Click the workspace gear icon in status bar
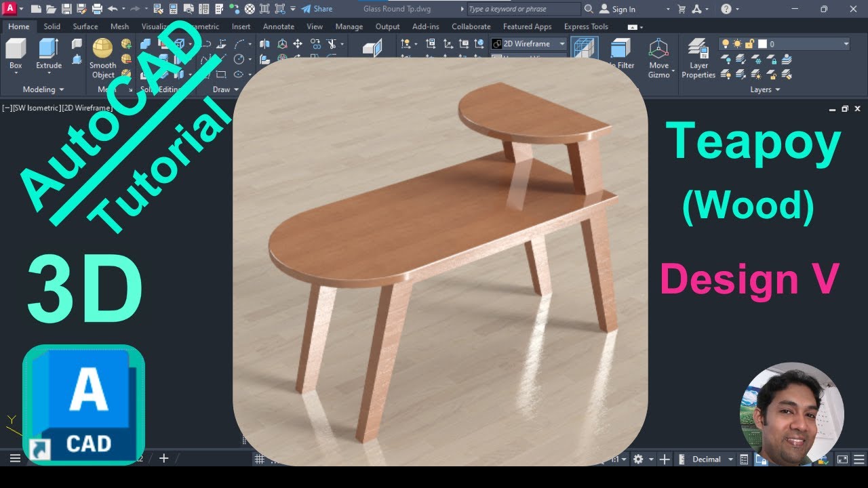Image resolution: width=868 pixels, height=488 pixels. pyautogui.click(x=638, y=459)
